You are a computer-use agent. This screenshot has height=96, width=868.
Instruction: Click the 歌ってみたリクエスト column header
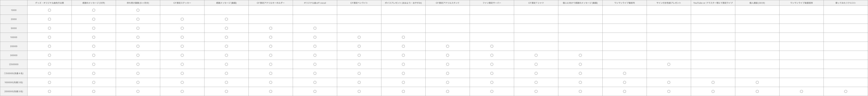[845, 3]
